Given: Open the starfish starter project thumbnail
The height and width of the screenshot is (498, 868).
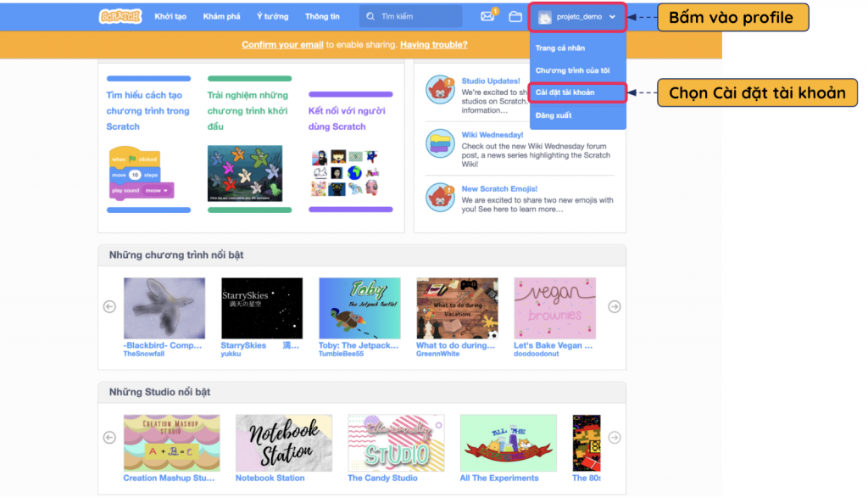Looking at the screenshot, I should 245,173.
